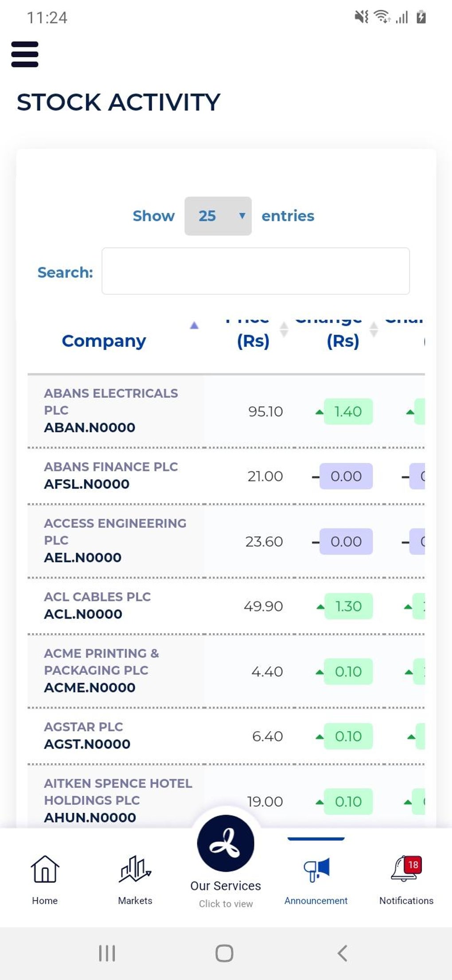Open the Markets chart icon

point(135,869)
